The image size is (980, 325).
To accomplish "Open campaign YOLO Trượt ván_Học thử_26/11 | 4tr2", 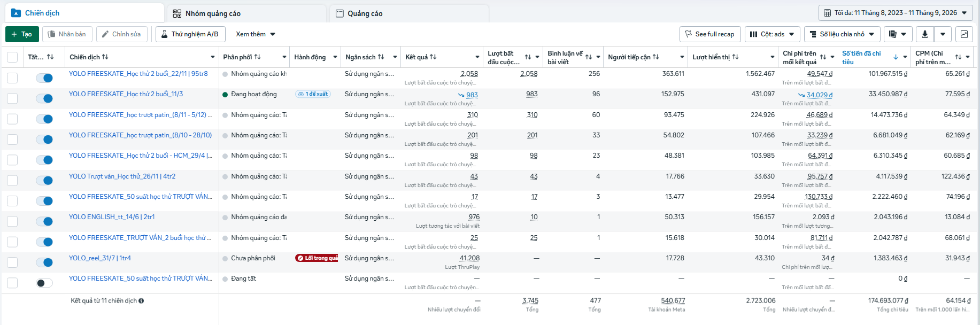I will pyautogui.click(x=122, y=176).
